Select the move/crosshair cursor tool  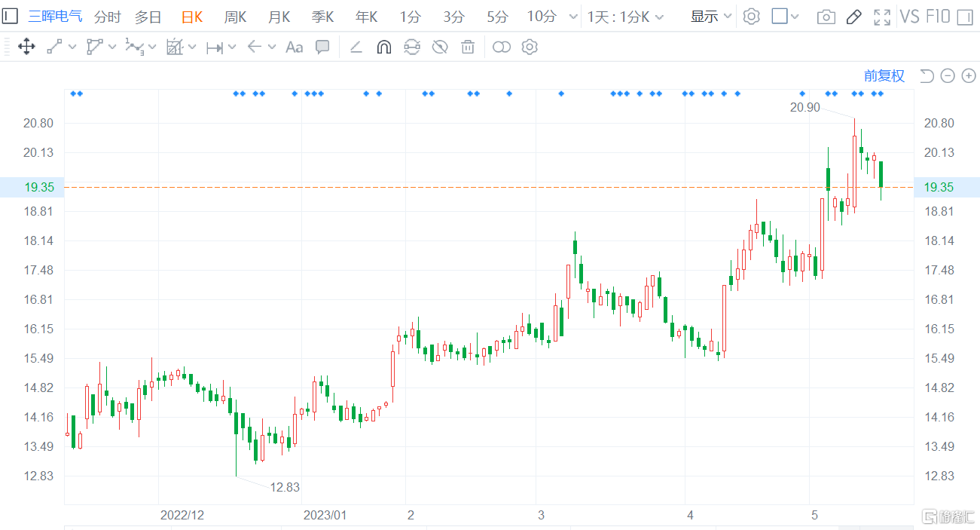point(26,47)
